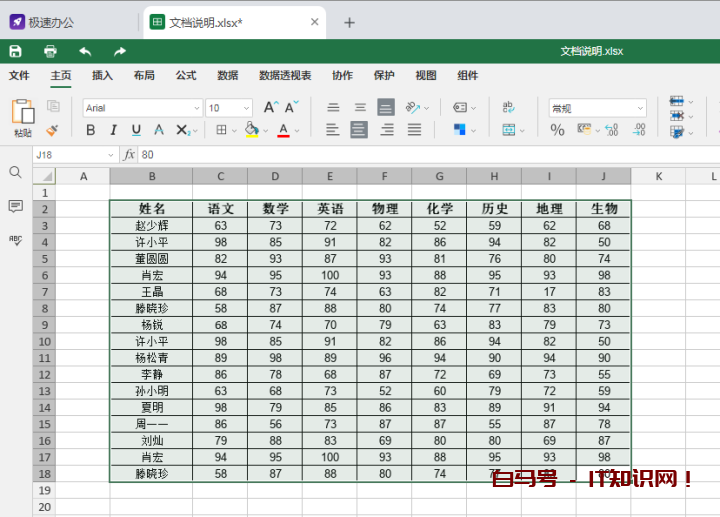Screen dimensions: 720x517
Task: Open the Borders dropdown arrow
Action: tap(234, 131)
